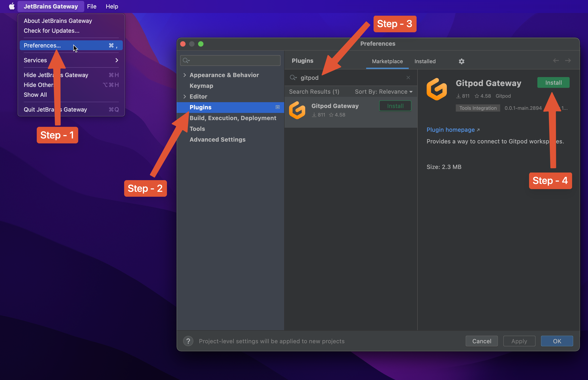Click the Gitpod logo in search results
The image size is (588, 380).
pyautogui.click(x=297, y=110)
